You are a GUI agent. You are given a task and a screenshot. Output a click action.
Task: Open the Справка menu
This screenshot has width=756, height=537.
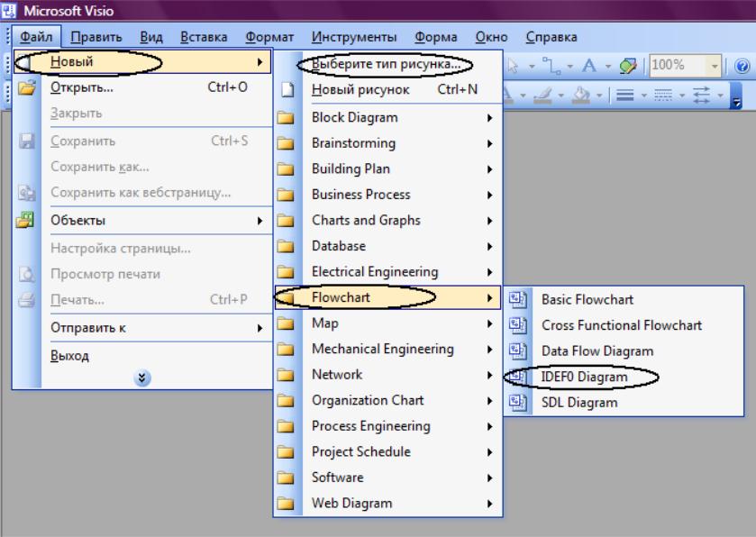tap(551, 37)
